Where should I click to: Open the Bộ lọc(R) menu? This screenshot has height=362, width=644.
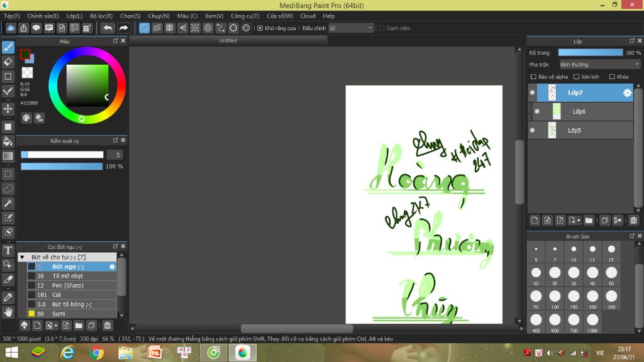(x=101, y=16)
